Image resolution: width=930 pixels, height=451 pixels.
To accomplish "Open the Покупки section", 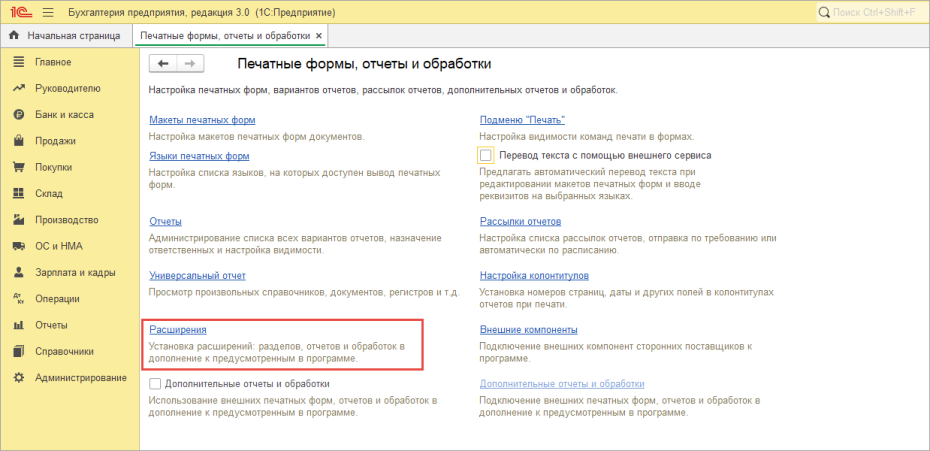I will [x=70, y=167].
